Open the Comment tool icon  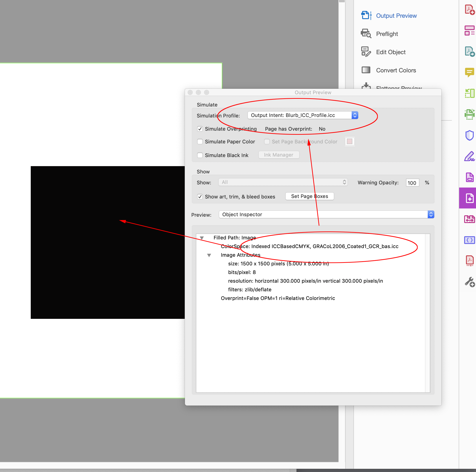[469, 72]
